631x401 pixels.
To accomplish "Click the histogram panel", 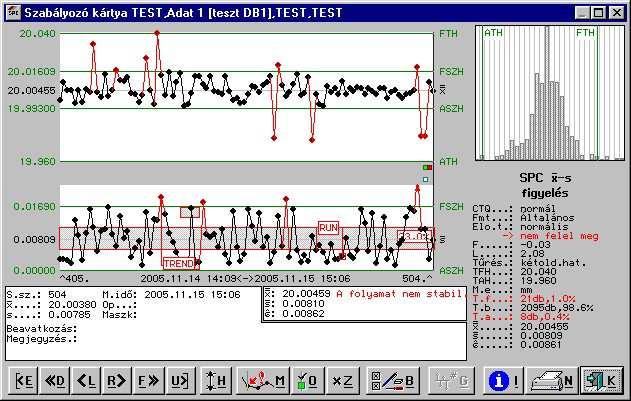I will tap(550, 93).
